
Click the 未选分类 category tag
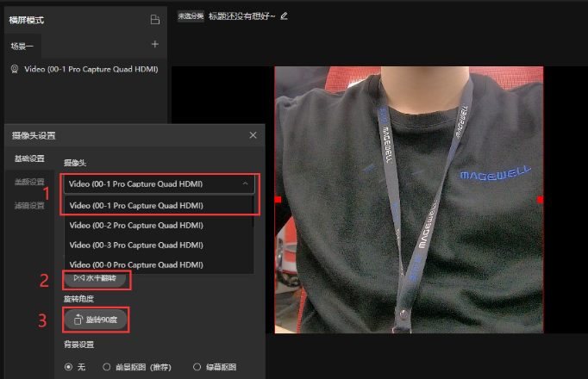click(191, 16)
